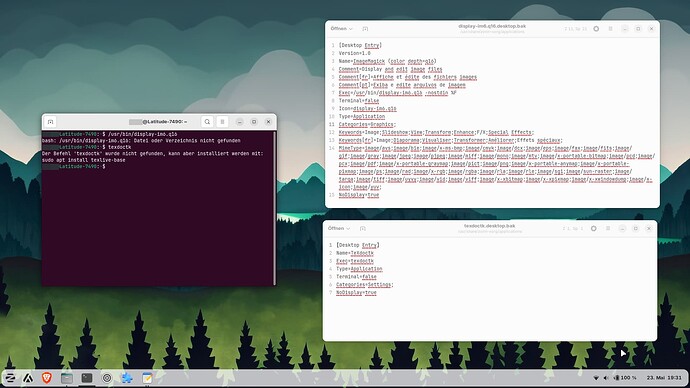Screen dimensions: 690x388
Task: Open the Öffnen dropdown in texdoctk editor
Action: [339, 228]
